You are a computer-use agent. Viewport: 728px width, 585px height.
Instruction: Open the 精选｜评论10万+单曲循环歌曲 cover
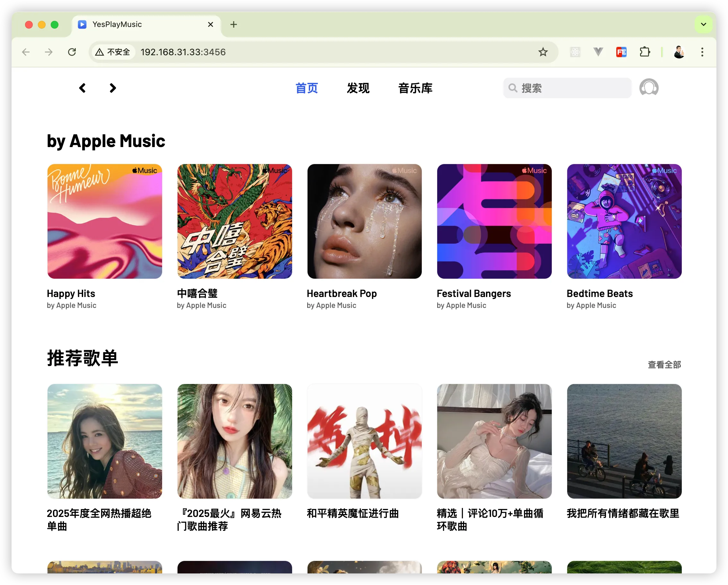point(494,441)
